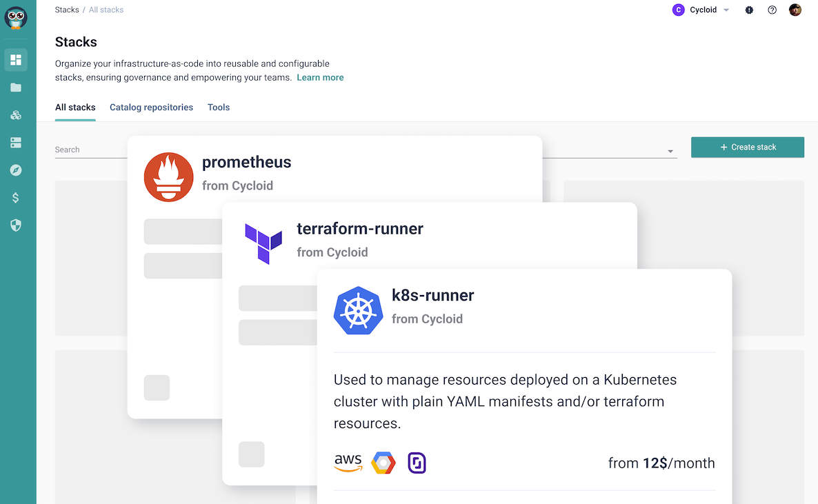Click the Cycloid owl logo

coord(16,18)
